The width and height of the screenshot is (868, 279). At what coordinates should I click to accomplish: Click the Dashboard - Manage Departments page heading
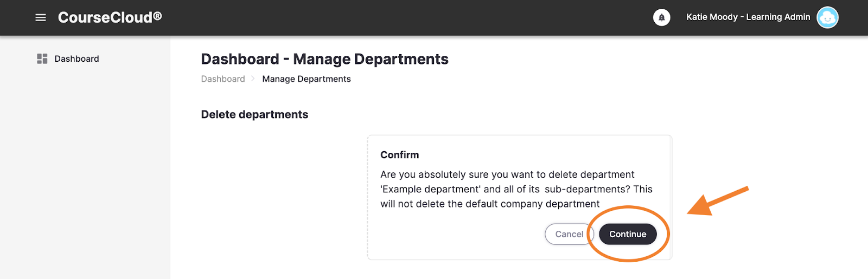(324, 59)
